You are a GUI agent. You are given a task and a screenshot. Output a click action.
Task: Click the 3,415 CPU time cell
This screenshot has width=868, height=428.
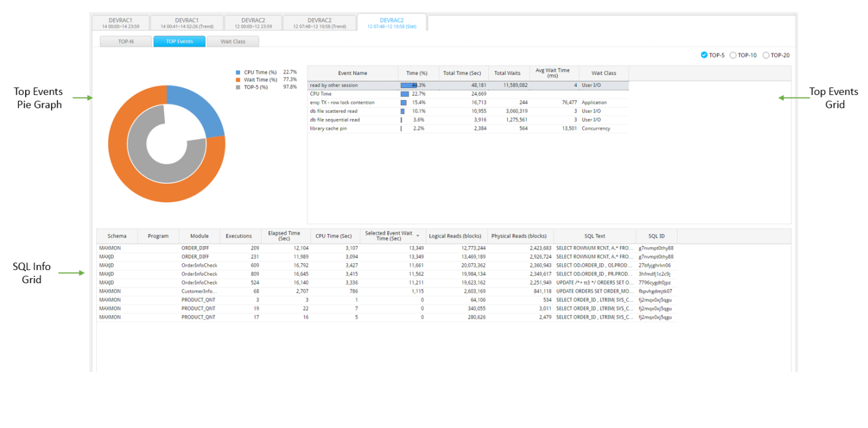pyautogui.click(x=335, y=274)
